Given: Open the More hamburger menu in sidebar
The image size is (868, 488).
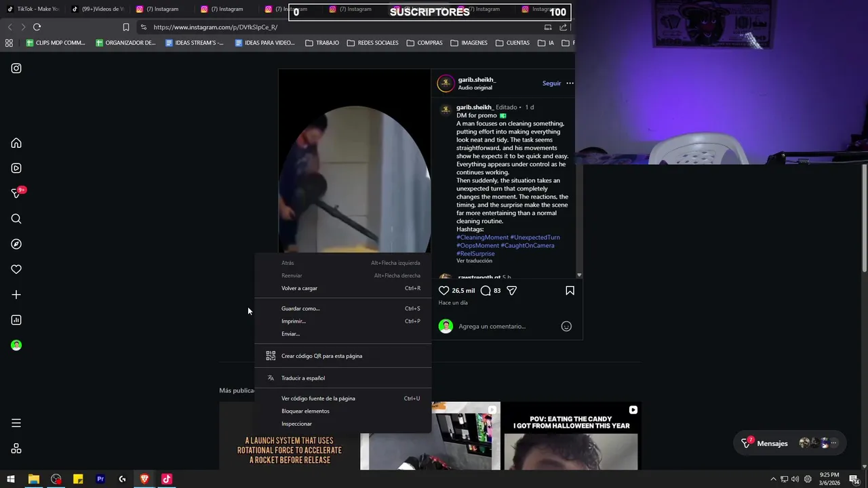Looking at the screenshot, I should coord(16,424).
